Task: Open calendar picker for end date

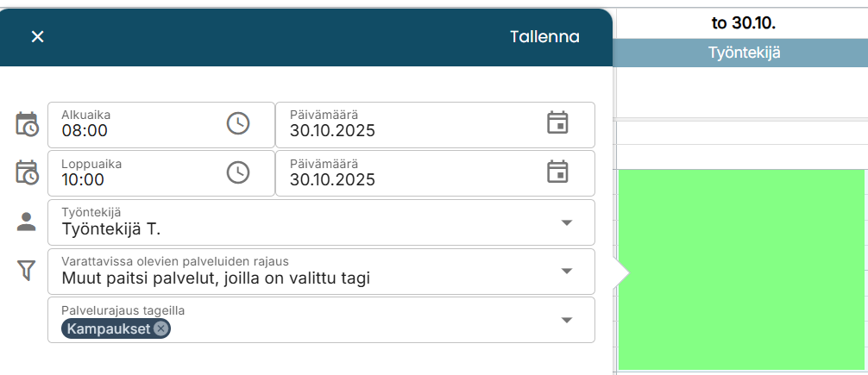Action: tap(558, 172)
